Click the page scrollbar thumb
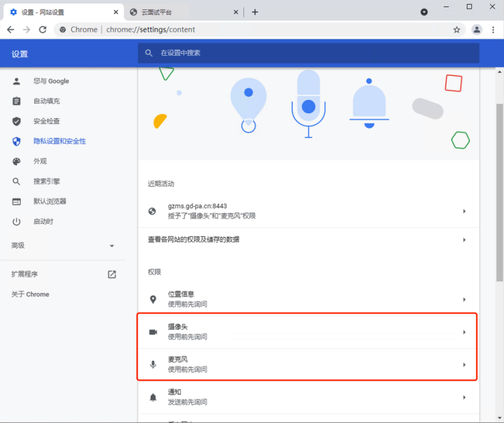Screen dimensions: 504x423 (x=499, y=193)
